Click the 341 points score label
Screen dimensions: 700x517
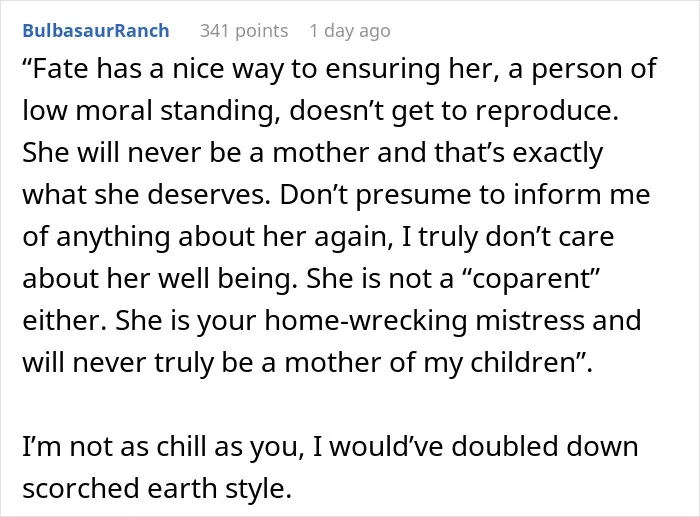click(244, 31)
